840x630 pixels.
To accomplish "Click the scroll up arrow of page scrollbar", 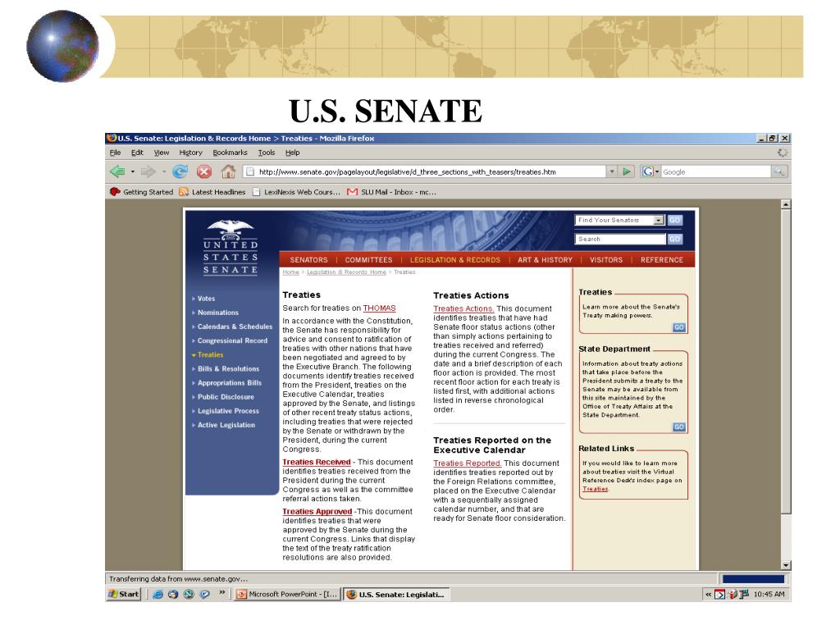I will pos(786,204).
